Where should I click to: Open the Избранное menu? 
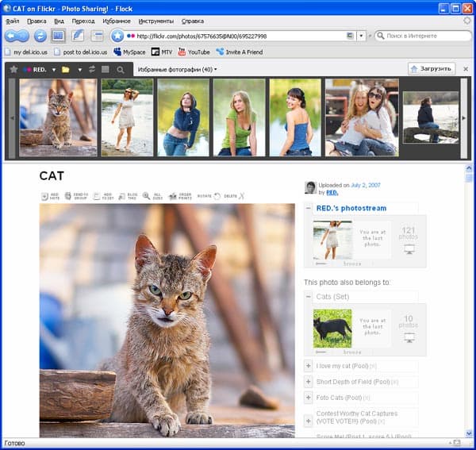point(117,21)
